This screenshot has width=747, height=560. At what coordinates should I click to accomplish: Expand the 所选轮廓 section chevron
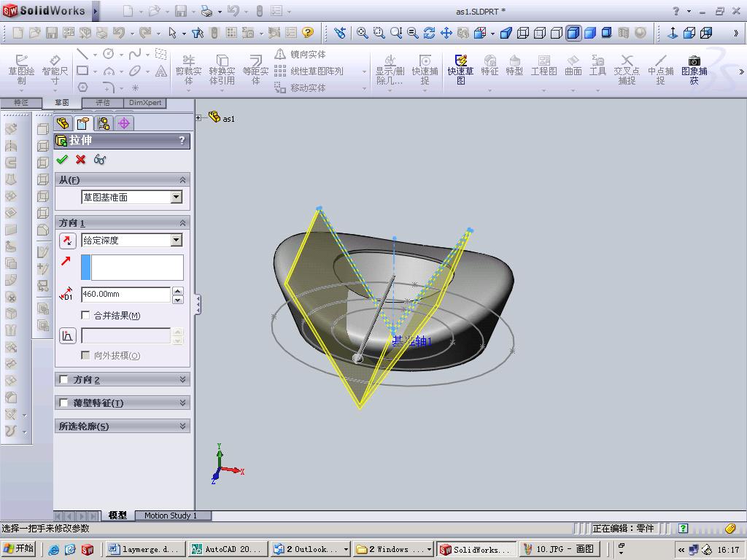(x=182, y=426)
